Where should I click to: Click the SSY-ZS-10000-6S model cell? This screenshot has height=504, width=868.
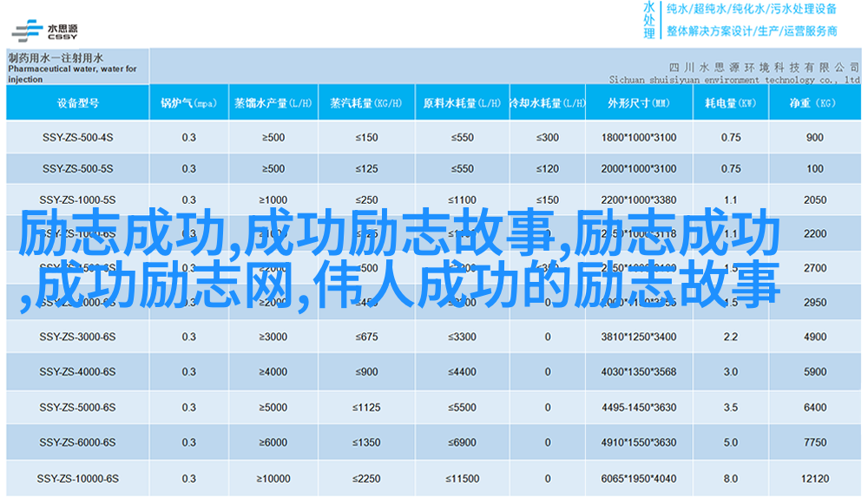[77, 479]
